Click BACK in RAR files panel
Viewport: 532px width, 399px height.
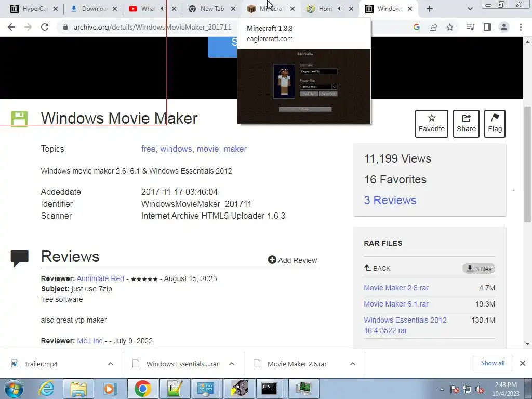[377, 269]
